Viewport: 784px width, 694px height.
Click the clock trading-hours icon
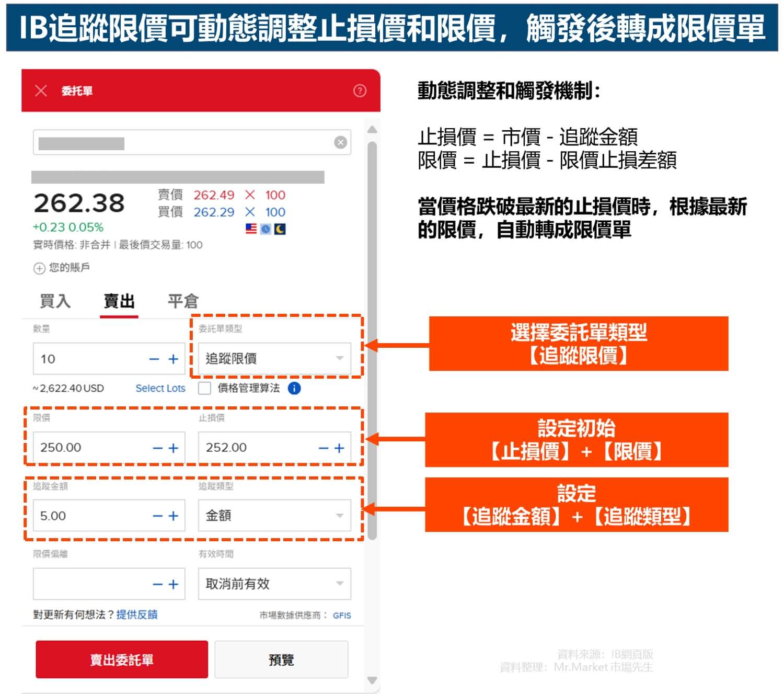[266, 229]
